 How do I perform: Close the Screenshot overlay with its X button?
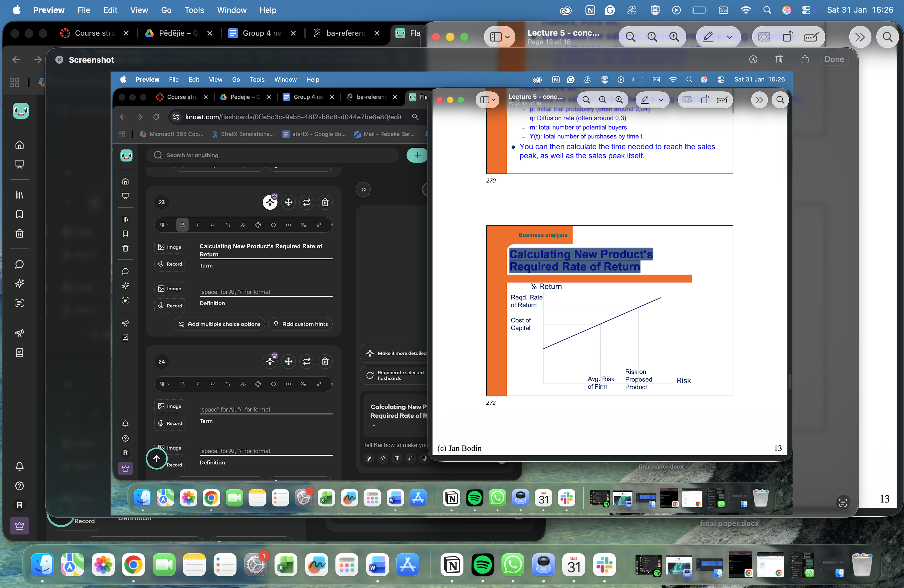click(59, 60)
